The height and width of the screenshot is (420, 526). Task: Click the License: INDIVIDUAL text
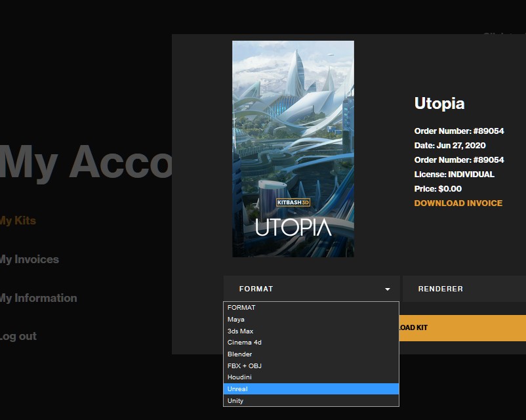(455, 175)
